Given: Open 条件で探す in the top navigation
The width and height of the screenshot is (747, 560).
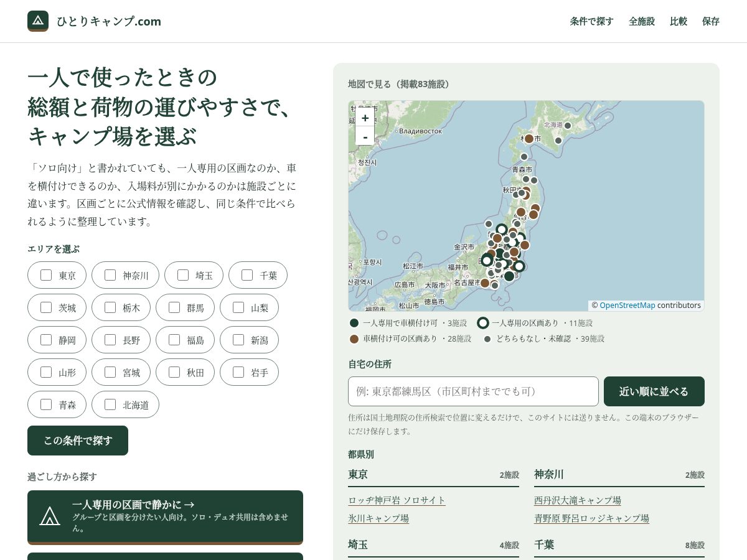Looking at the screenshot, I should click(x=591, y=21).
